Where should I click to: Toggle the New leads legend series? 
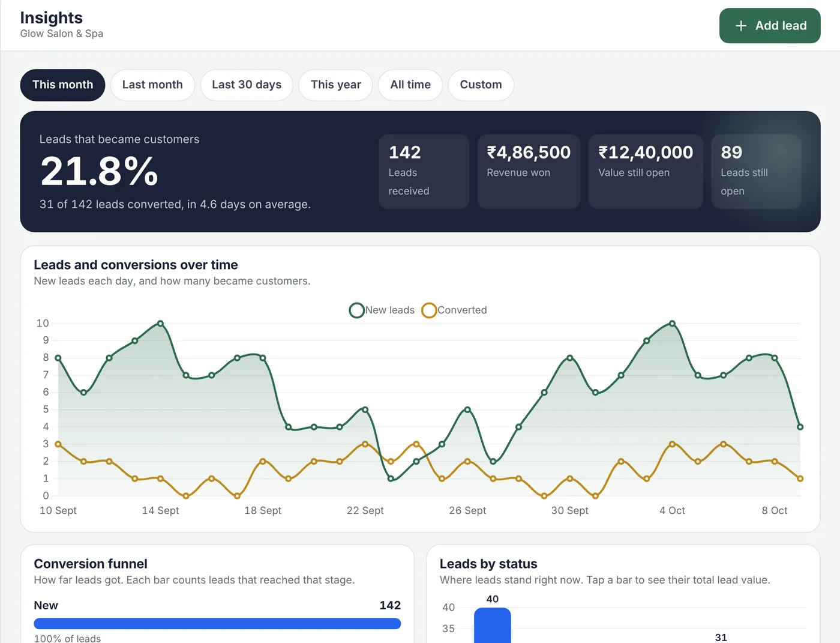pos(382,310)
